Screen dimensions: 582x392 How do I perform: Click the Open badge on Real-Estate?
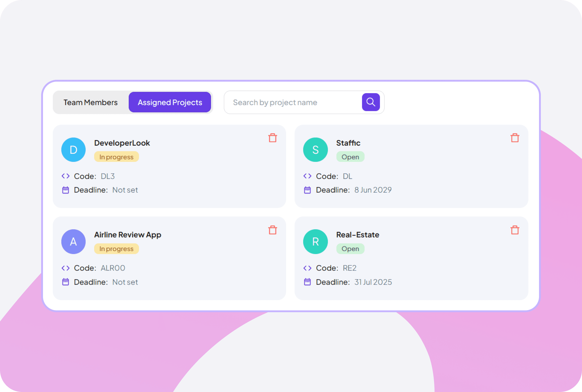pyautogui.click(x=350, y=248)
